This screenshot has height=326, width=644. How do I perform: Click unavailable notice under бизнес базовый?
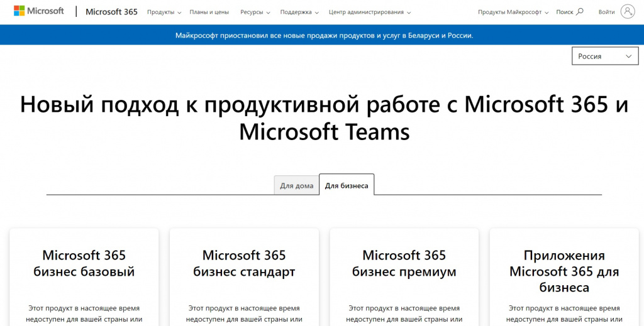pyautogui.click(x=84, y=313)
